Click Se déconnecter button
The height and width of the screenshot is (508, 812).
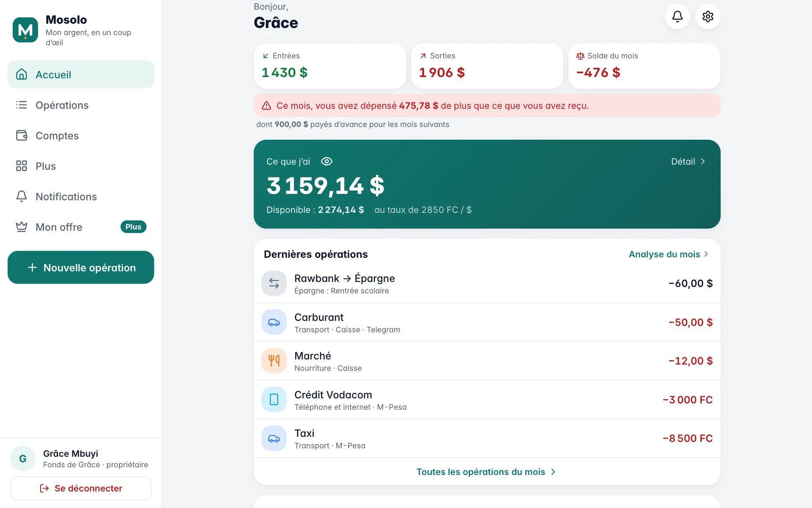point(81,488)
